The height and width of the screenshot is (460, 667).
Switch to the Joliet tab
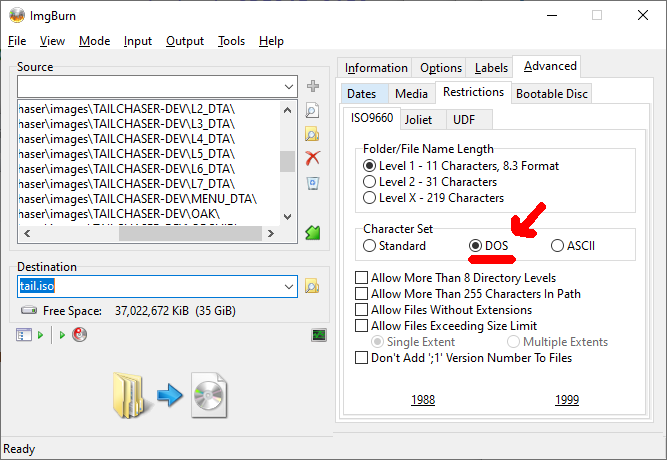(x=418, y=119)
